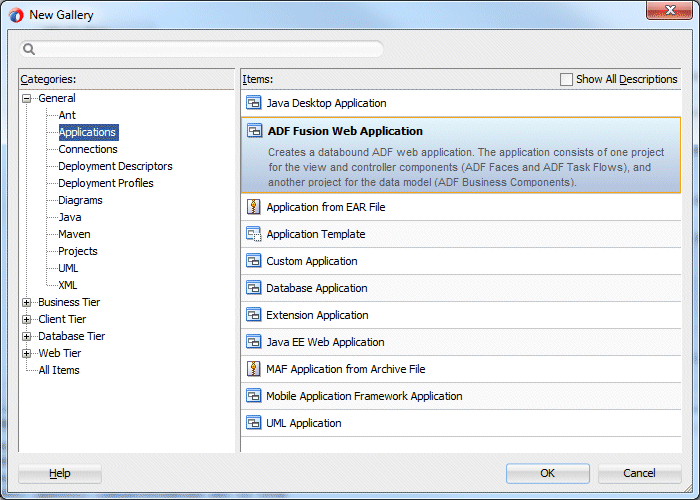700x500 pixels.
Task: Expand the Business Tier category
Action: click(27, 302)
